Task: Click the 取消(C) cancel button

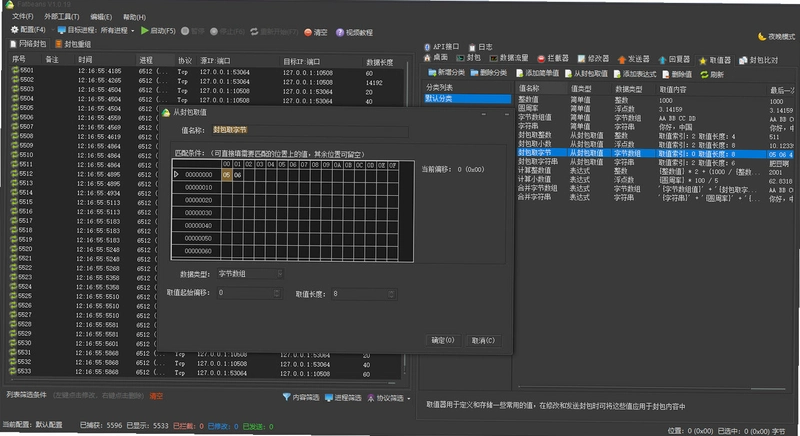Action: (x=483, y=341)
